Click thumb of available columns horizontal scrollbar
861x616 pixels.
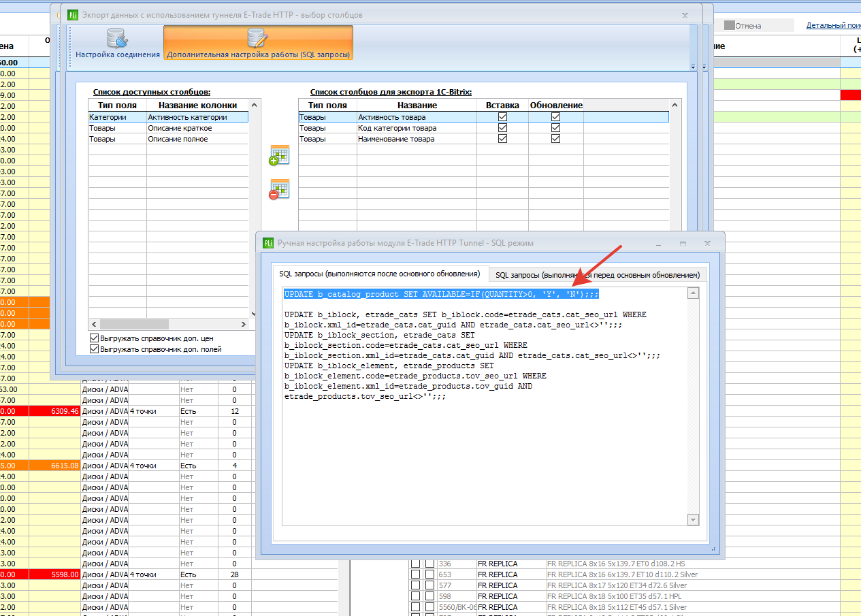click(x=134, y=325)
